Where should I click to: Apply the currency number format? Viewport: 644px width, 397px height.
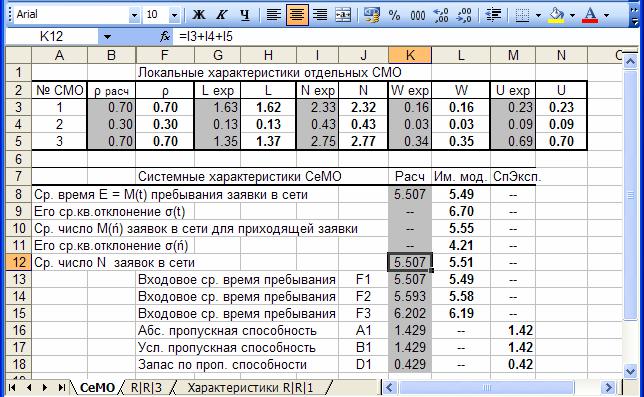371,15
